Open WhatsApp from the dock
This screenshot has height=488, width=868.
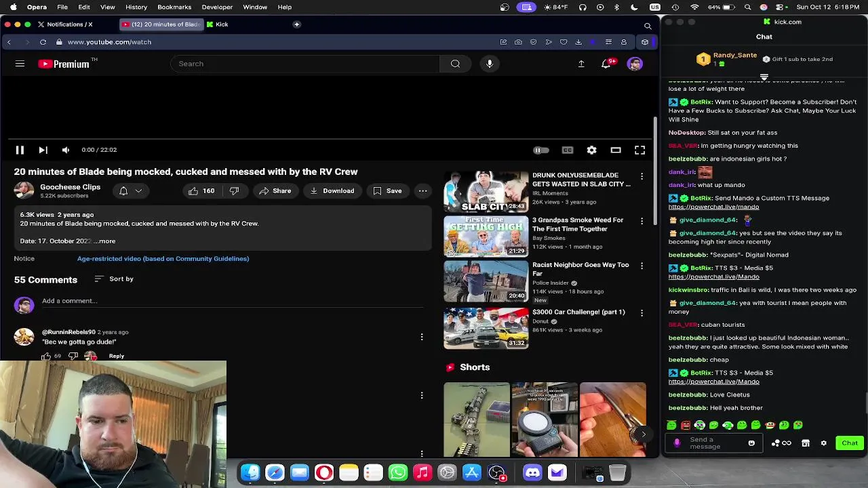tap(398, 472)
